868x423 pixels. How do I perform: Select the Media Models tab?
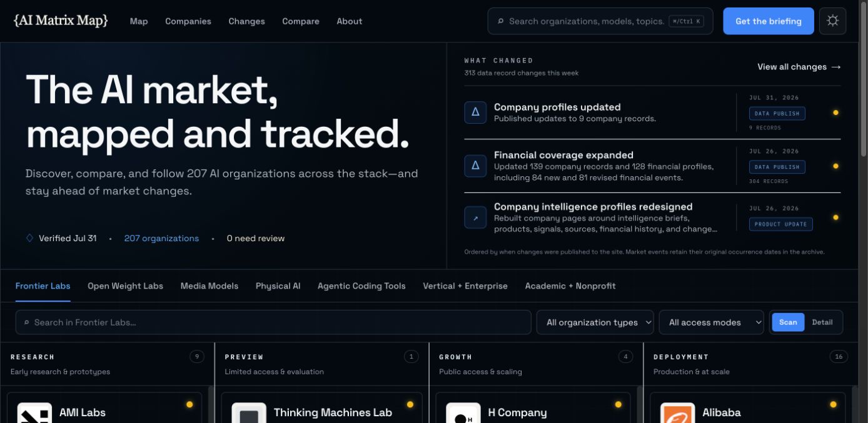209,286
